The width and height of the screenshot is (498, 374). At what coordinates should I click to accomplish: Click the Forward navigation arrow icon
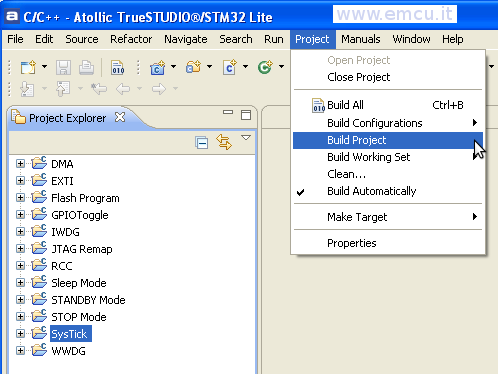pyautogui.click(x=159, y=89)
